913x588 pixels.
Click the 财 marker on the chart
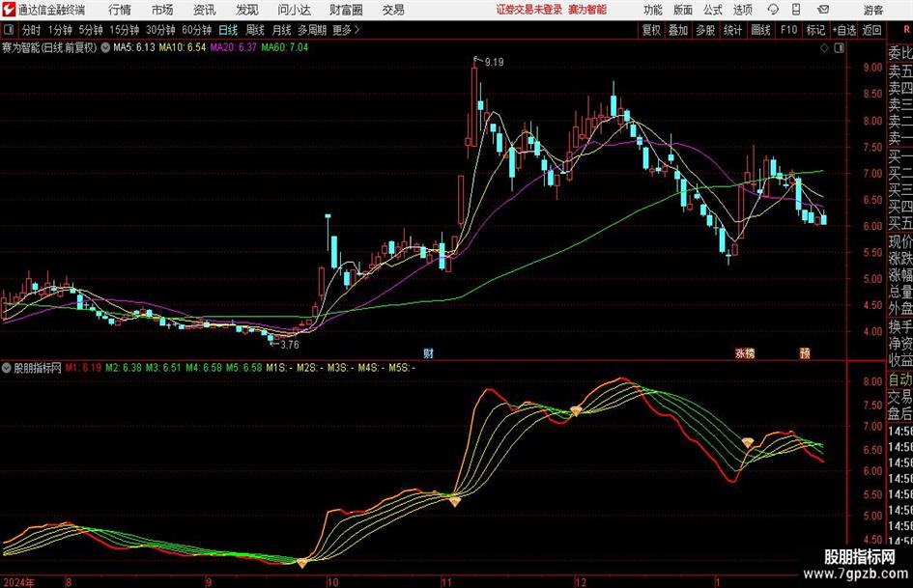click(429, 352)
